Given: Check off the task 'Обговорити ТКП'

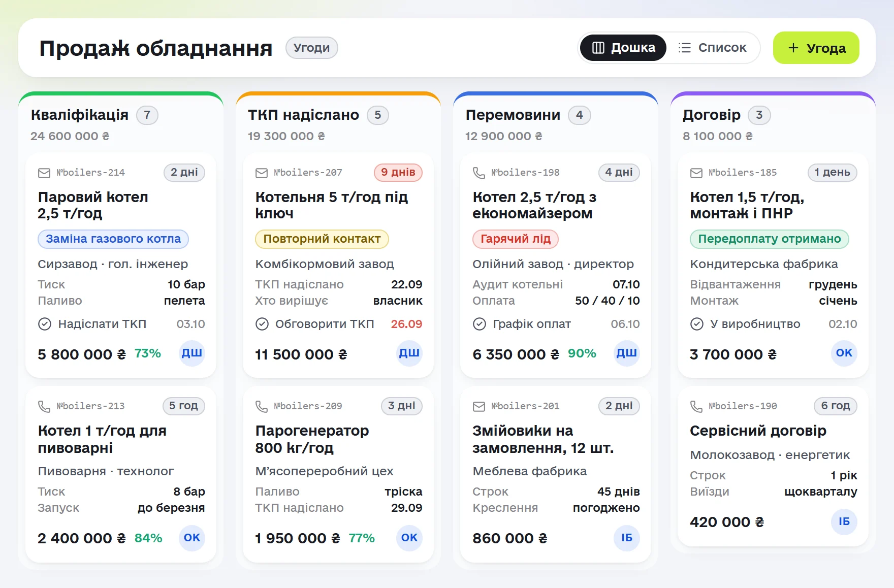Looking at the screenshot, I should tap(262, 324).
